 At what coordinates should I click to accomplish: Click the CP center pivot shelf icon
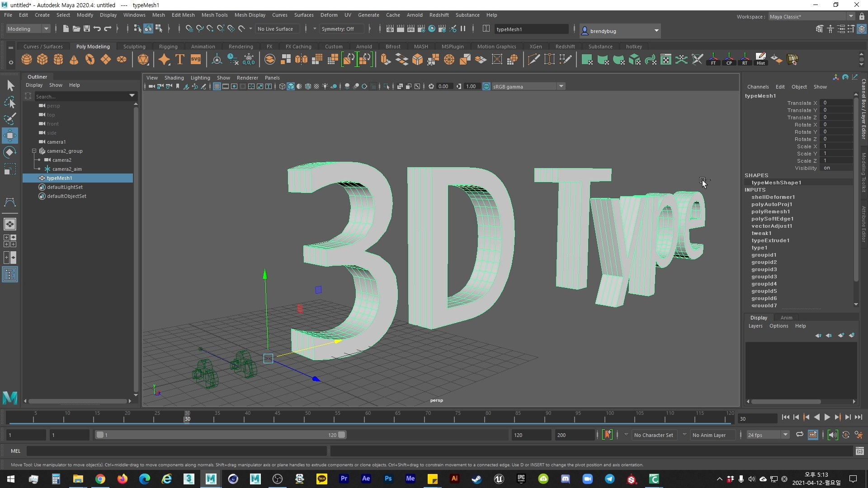[x=729, y=60]
